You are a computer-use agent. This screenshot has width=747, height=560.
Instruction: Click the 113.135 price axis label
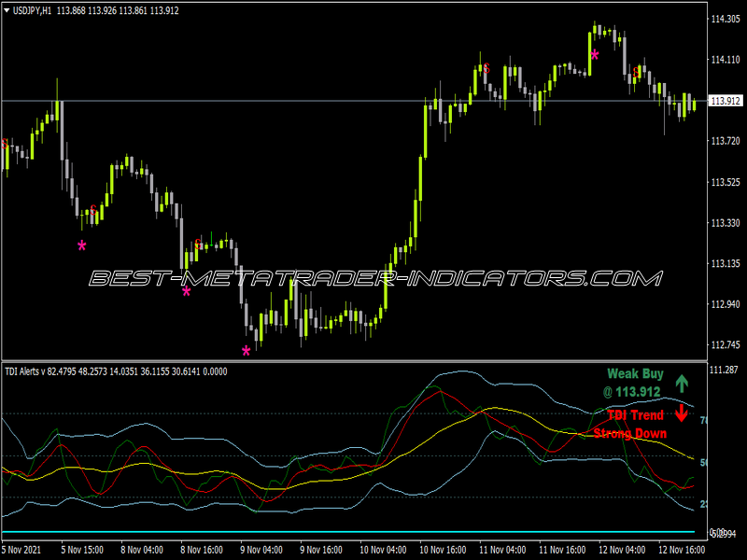[x=726, y=263]
